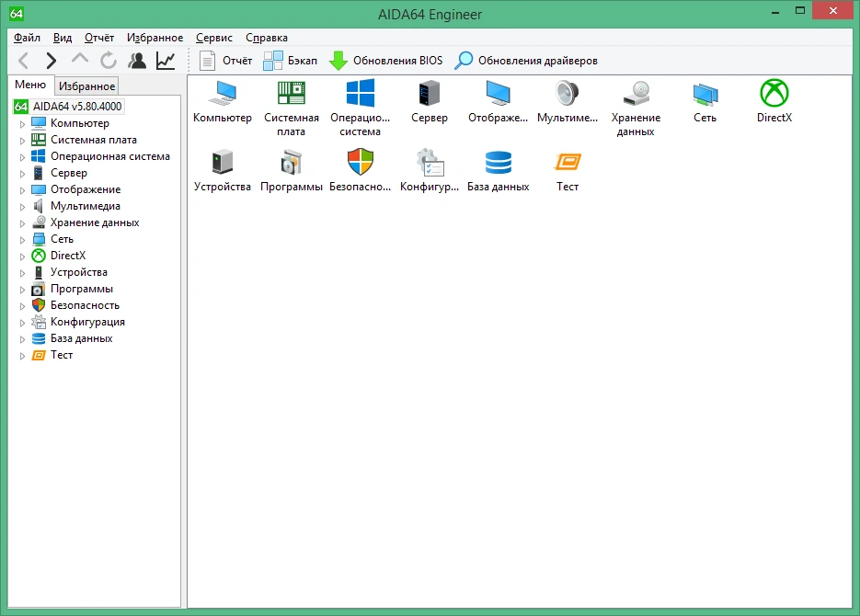860x616 pixels.
Task: Expand the Сервер tree node
Action: pos(22,174)
